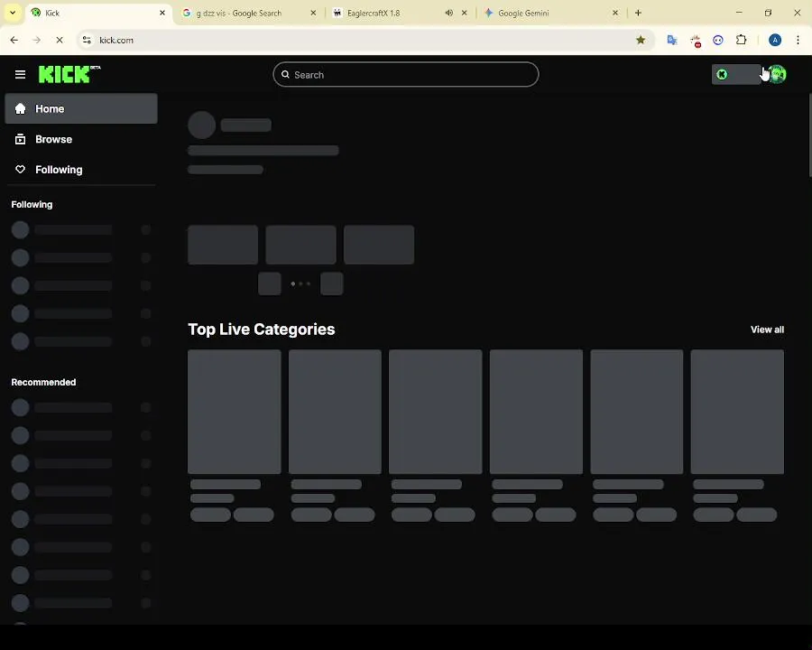
Task: Click the page vertical scrollbar
Action: coord(809,135)
